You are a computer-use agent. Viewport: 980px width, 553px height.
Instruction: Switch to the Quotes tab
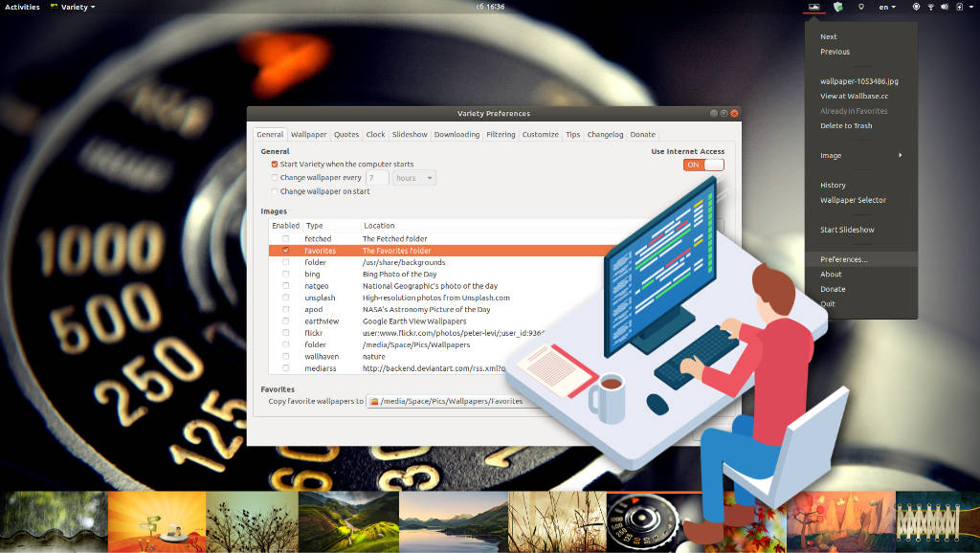click(x=346, y=134)
